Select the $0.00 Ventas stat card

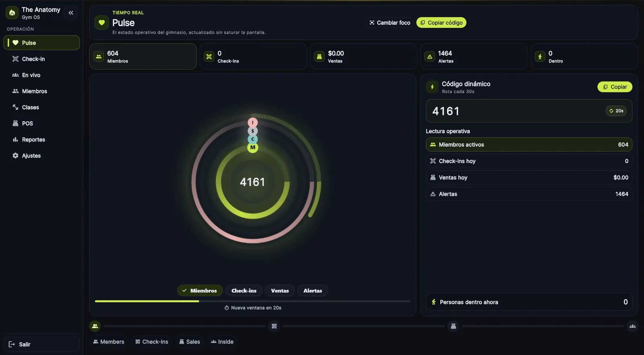pyautogui.click(x=363, y=56)
